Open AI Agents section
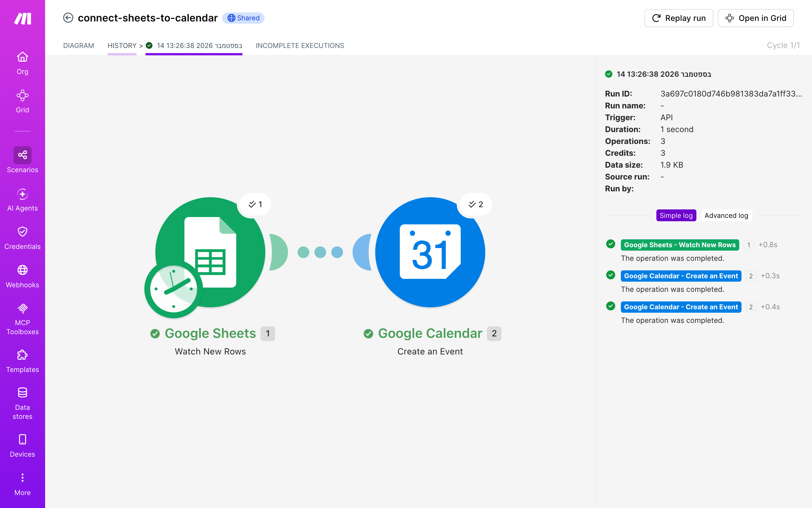The height and width of the screenshot is (508, 812). point(23,200)
